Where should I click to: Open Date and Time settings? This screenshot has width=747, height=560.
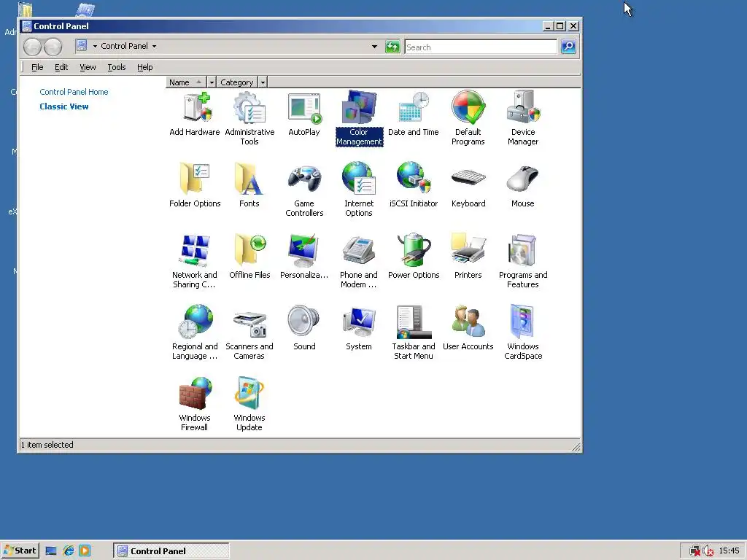click(x=413, y=114)
